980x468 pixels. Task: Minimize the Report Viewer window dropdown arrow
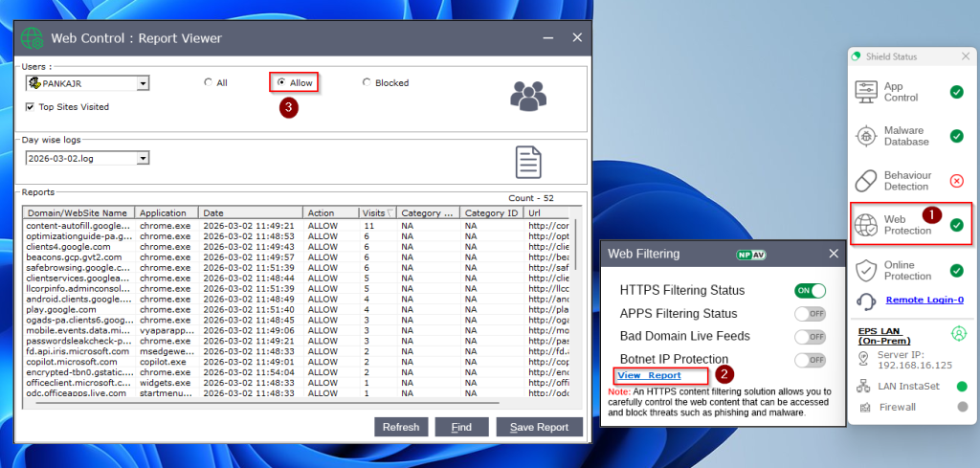coord(547,38)
